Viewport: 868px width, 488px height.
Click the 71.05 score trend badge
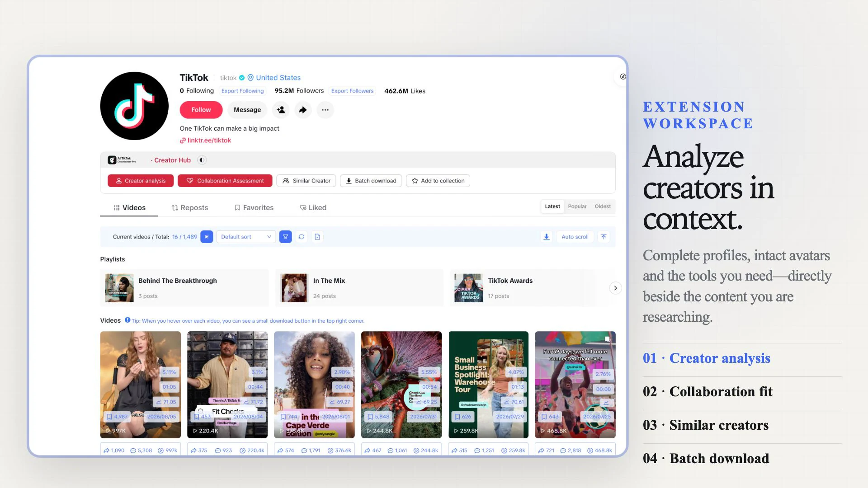click(165, 402)
